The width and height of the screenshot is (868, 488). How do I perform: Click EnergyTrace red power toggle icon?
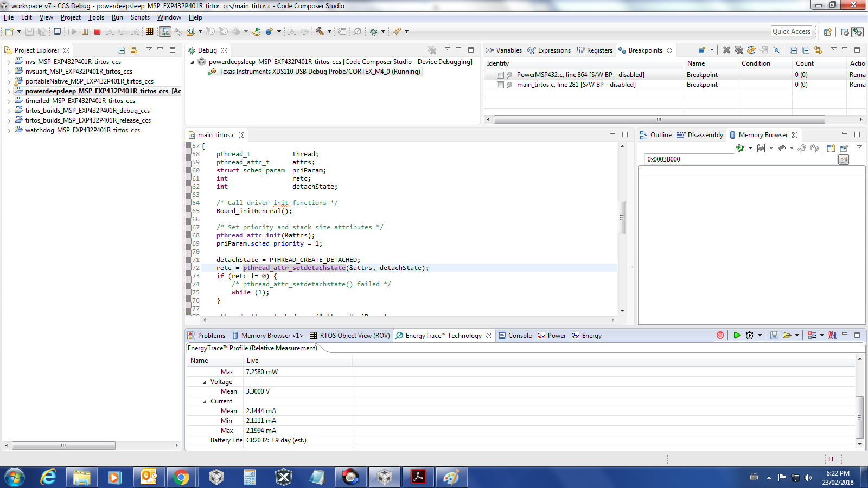(720, 335)
